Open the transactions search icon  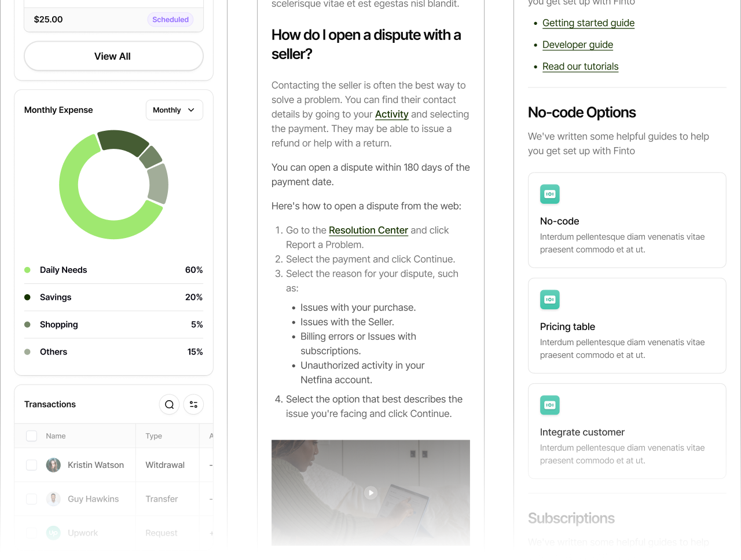(x=169, y=404)
